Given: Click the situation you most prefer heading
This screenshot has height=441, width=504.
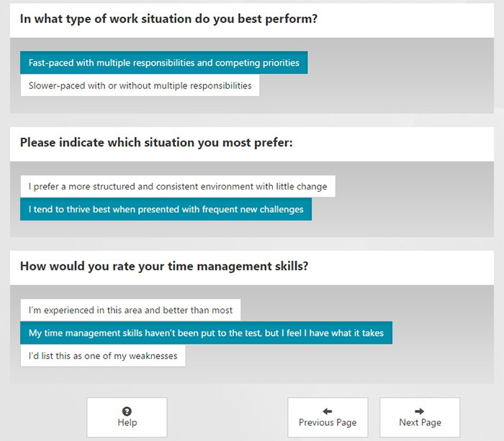Looking at the screenshot, I should pos(156,143).
